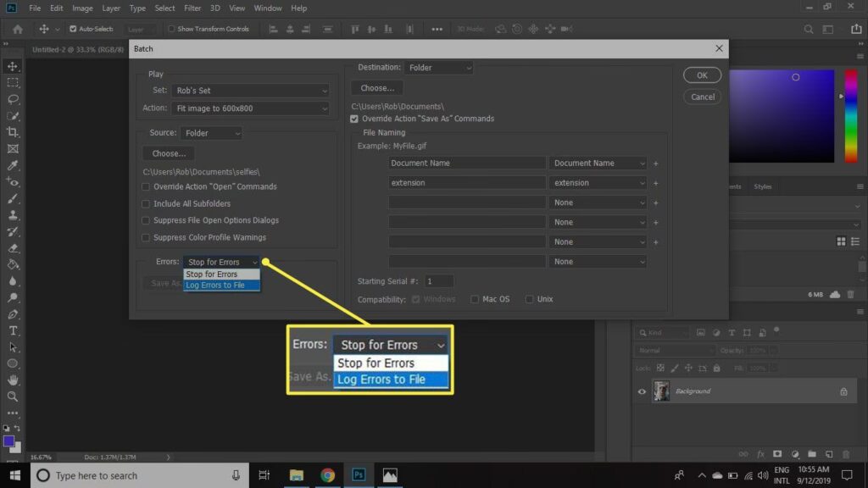The height and width of the screenshot is (488, 868).
Task: Choose the Eraser tool
Action: [x=13, y=248]
